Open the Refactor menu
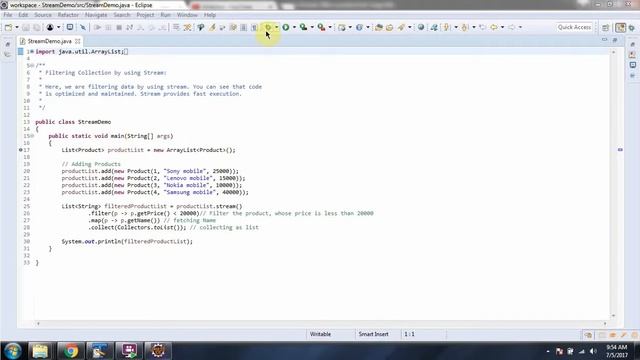Screen dimensions: 640x360 (68, 15)
